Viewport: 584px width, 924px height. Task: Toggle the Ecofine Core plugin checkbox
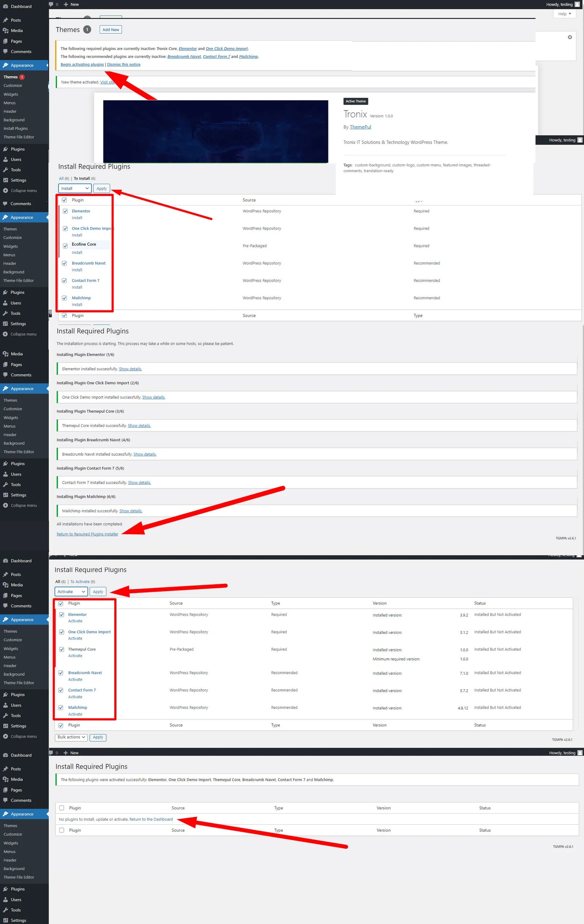65,246
